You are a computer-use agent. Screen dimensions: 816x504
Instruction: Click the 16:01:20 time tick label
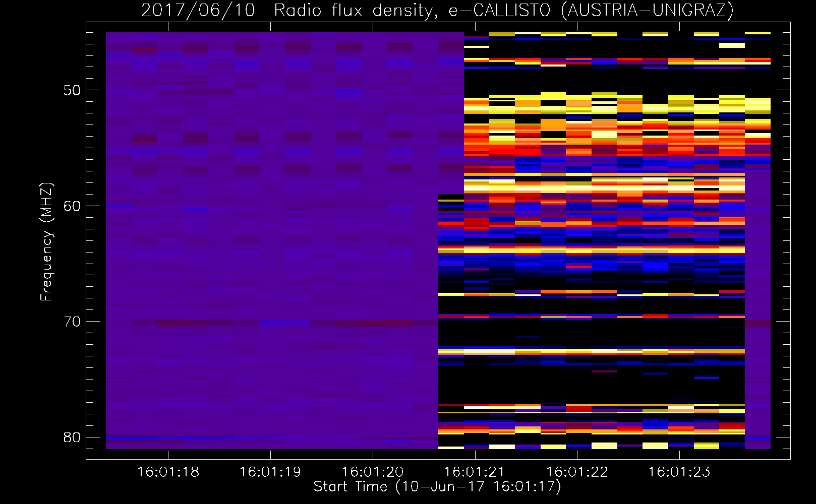pyautogui.click(x=373, y=472)
